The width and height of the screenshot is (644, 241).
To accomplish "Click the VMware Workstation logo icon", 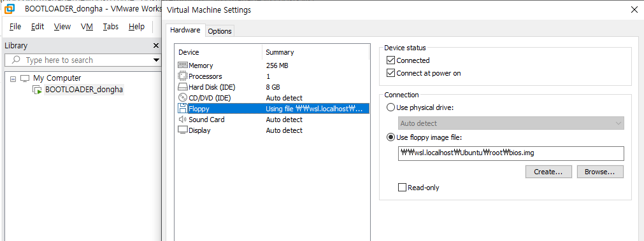I will (9, 9).
